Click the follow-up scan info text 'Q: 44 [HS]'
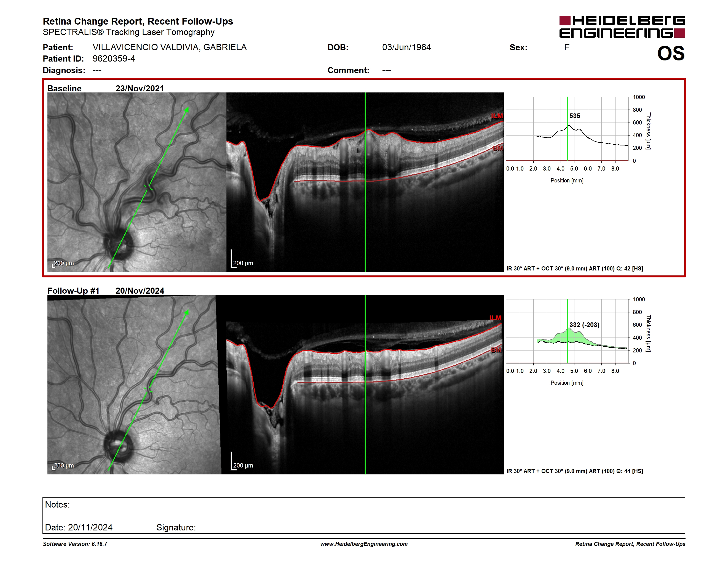Image resolution: width=728 pixels, height=563 pixels. 630,471
